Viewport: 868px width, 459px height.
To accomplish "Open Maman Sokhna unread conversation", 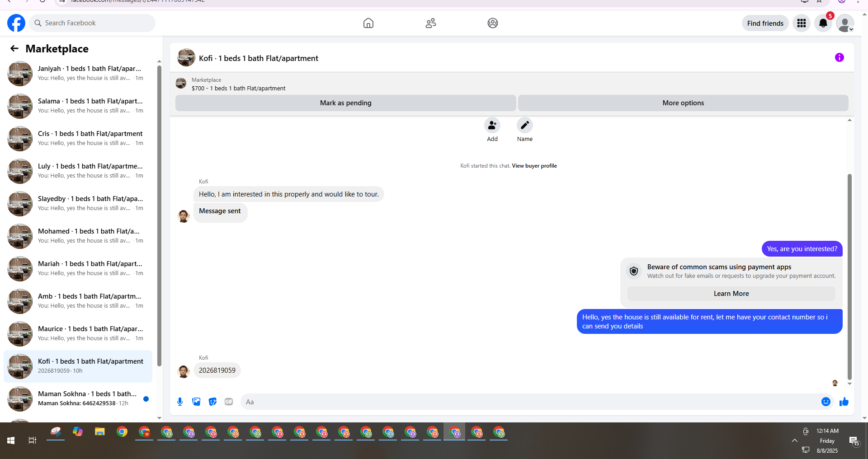I will 78,398.
